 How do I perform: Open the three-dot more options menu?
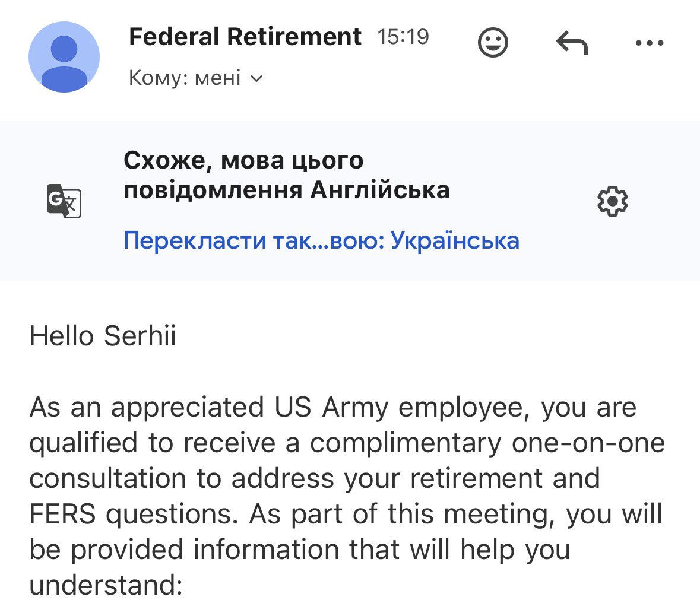point(650,43)
